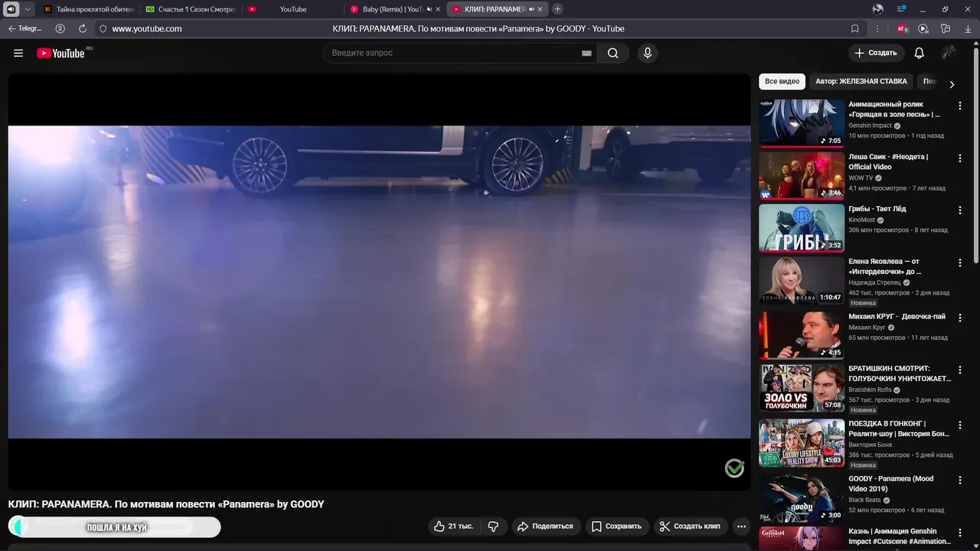The height and width of the screenshot is (551, 980).
Task: Click 'Создать клип' button
Action: [x=690, y=527]
